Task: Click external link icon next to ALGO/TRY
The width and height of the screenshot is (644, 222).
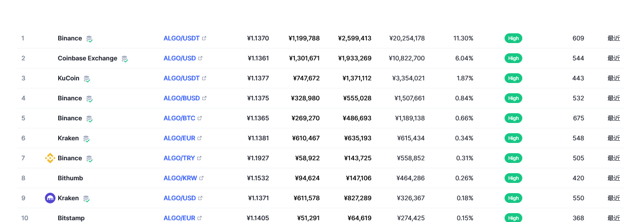Action: tap(199, 158)
